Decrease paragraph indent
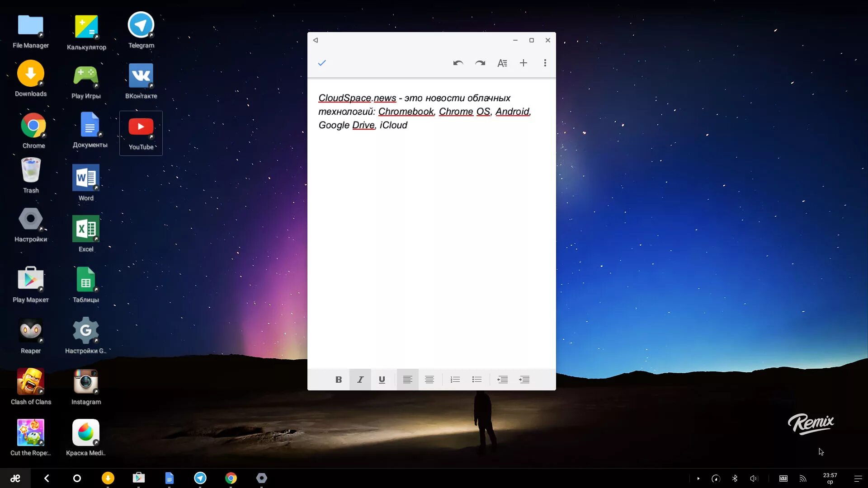 (502, 380)
